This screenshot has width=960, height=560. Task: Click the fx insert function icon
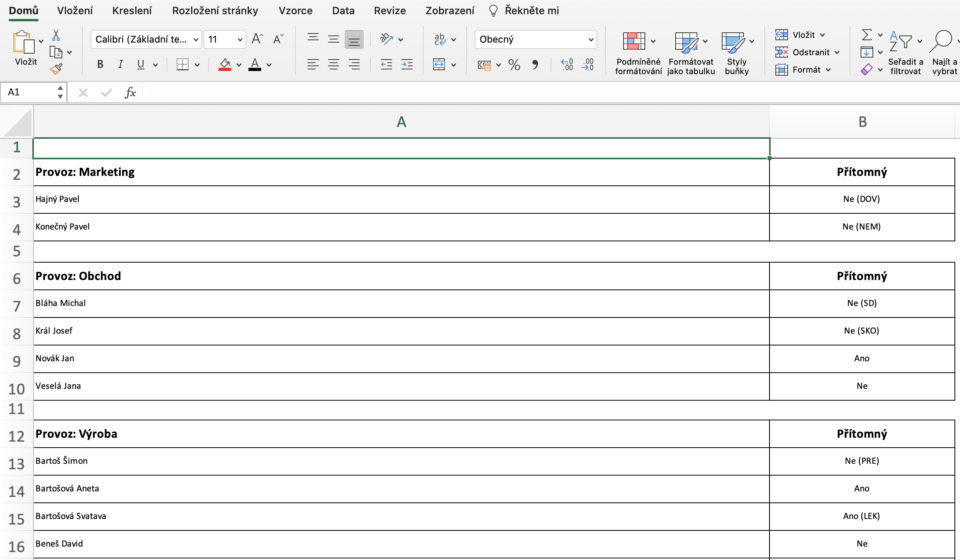tap(130, 93)
